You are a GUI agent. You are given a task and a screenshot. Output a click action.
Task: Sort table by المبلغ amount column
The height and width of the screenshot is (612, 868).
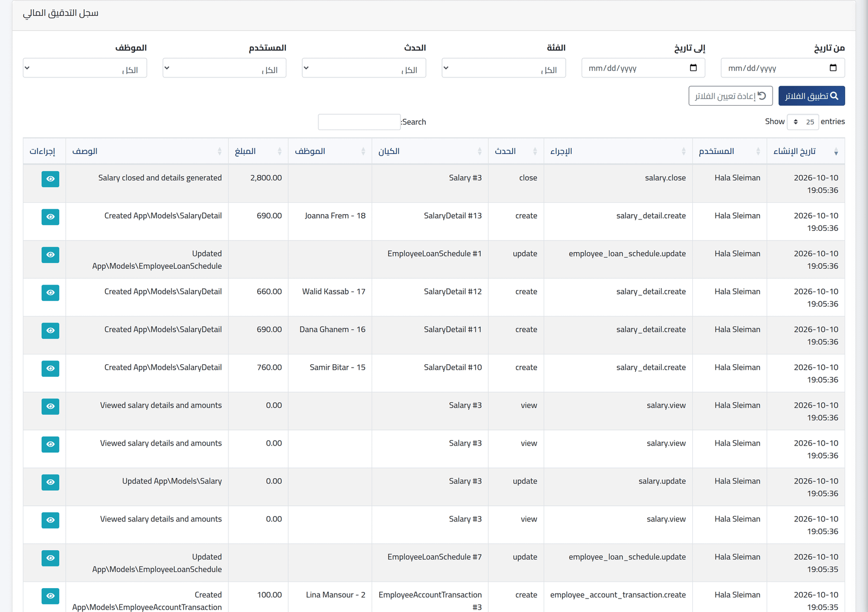point(258,151)
